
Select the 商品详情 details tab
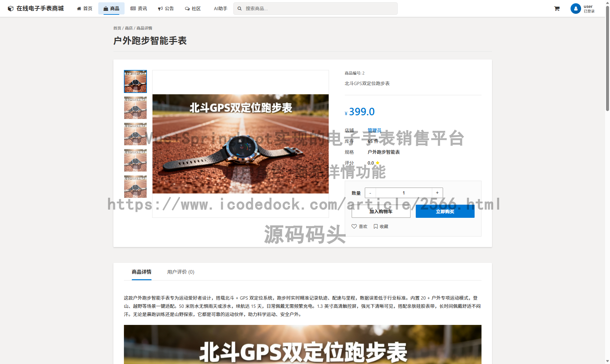141,272
